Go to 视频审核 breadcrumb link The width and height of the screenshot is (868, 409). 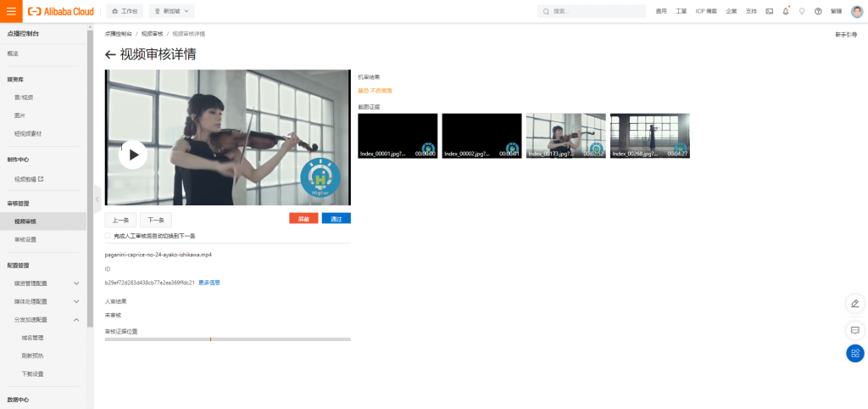(153, 34)
